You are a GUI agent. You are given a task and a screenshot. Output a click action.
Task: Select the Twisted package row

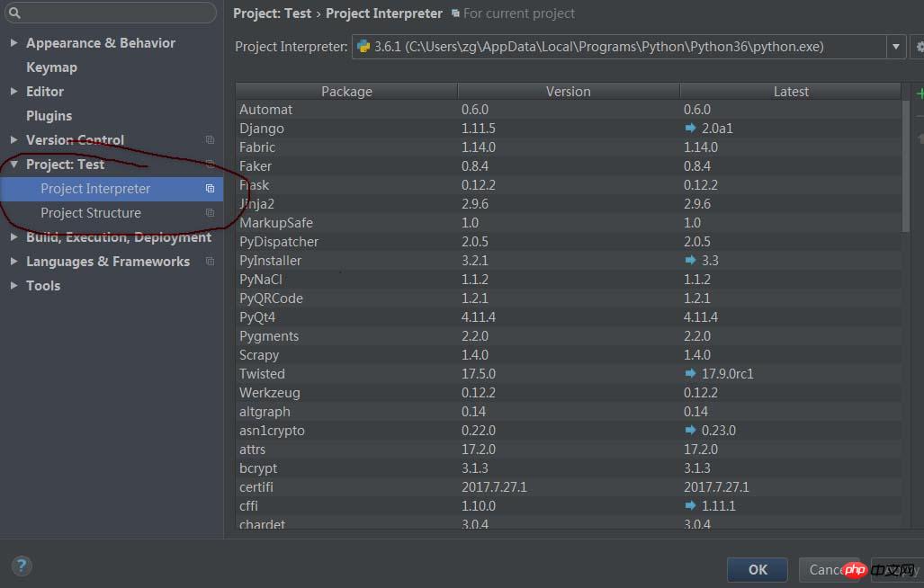(568, 373)
